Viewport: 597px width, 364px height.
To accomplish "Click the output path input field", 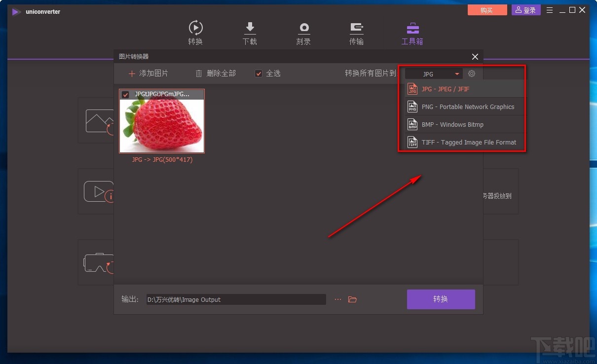I will tap(236, 299).
